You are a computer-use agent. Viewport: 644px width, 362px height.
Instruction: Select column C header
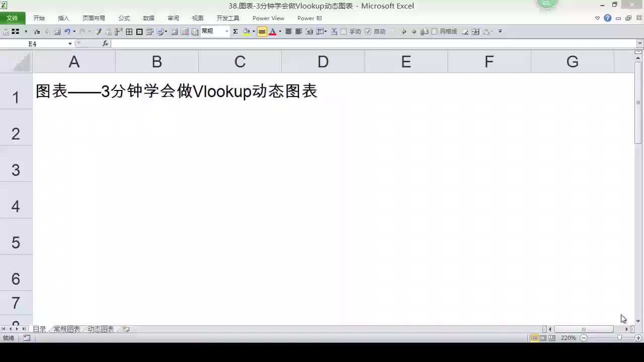pos(240,62)
